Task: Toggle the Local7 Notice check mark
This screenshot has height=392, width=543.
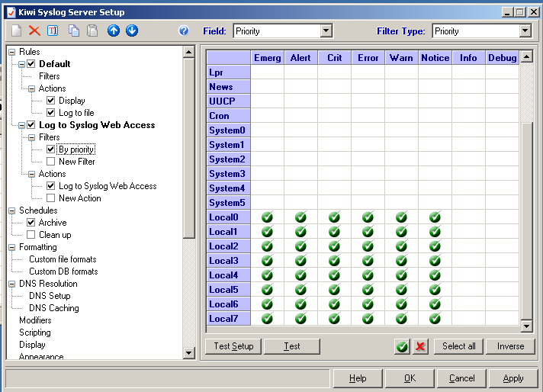Action: 435,319
